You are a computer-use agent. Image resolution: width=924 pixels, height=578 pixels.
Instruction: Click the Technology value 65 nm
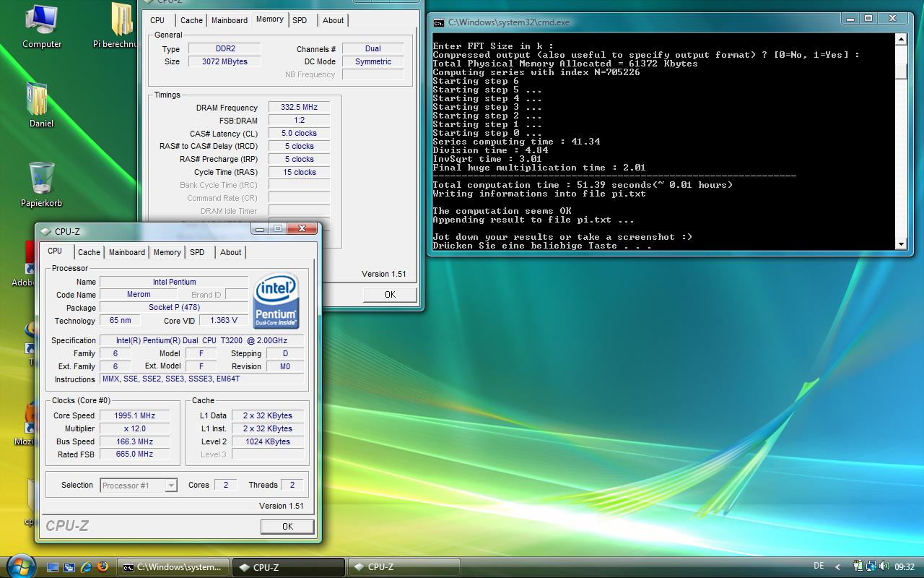click(x=120, y=321)
